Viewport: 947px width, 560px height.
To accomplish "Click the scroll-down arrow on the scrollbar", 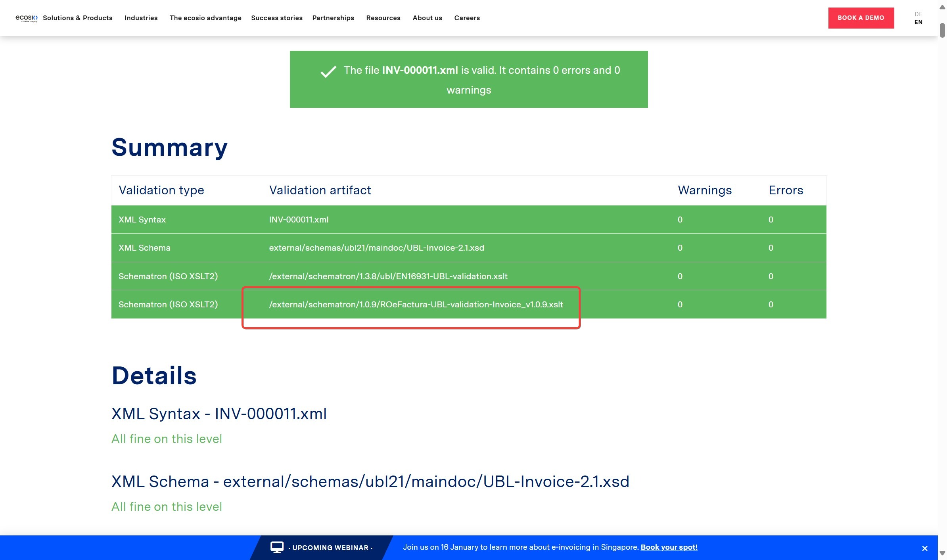I will (941, 553).
